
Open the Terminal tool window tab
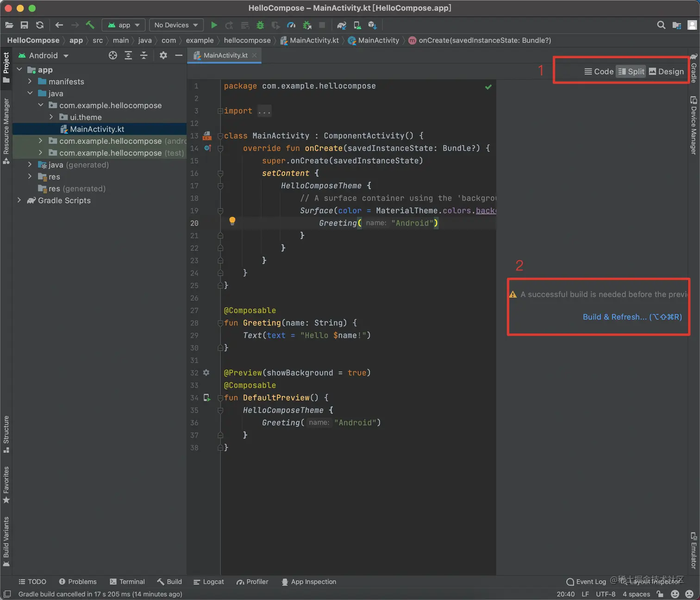[x=127, y=581]
